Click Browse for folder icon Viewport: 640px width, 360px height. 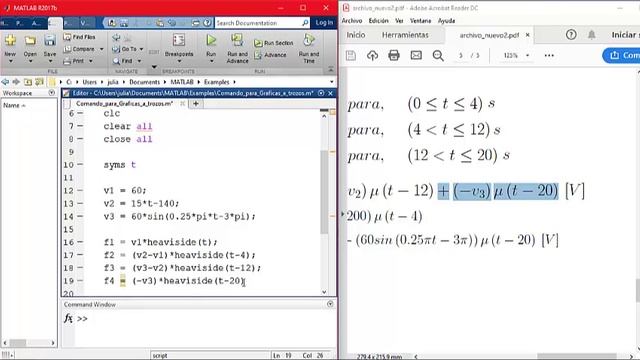click(40, 82)
